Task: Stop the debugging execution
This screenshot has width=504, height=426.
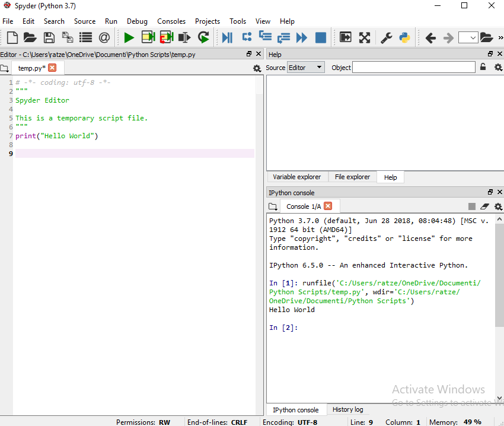Action: pos(320,37)
